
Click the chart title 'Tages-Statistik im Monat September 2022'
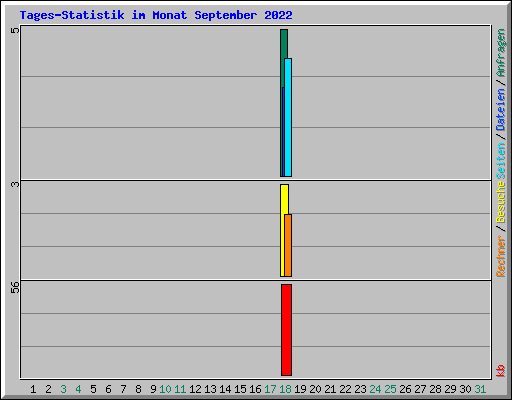point(156,15)
